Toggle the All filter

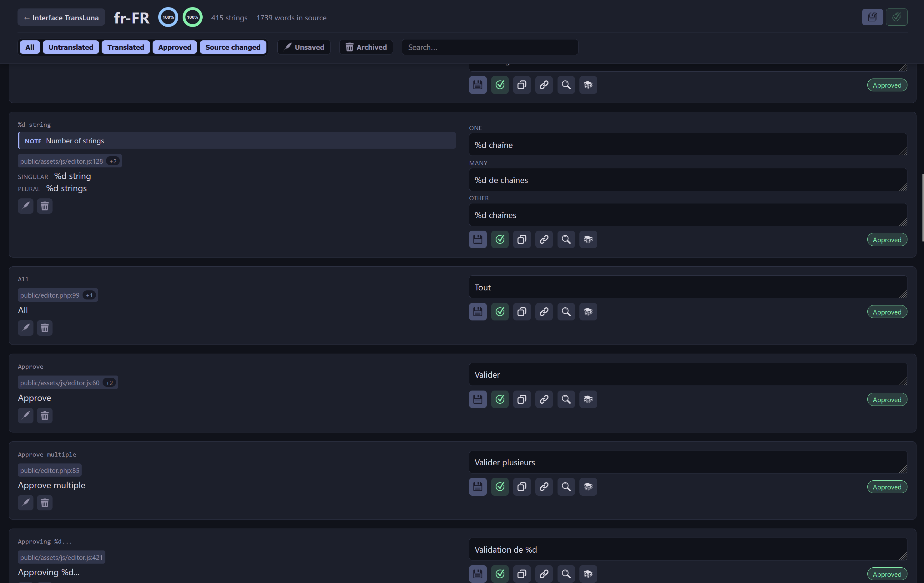click(x=29, y=47)
